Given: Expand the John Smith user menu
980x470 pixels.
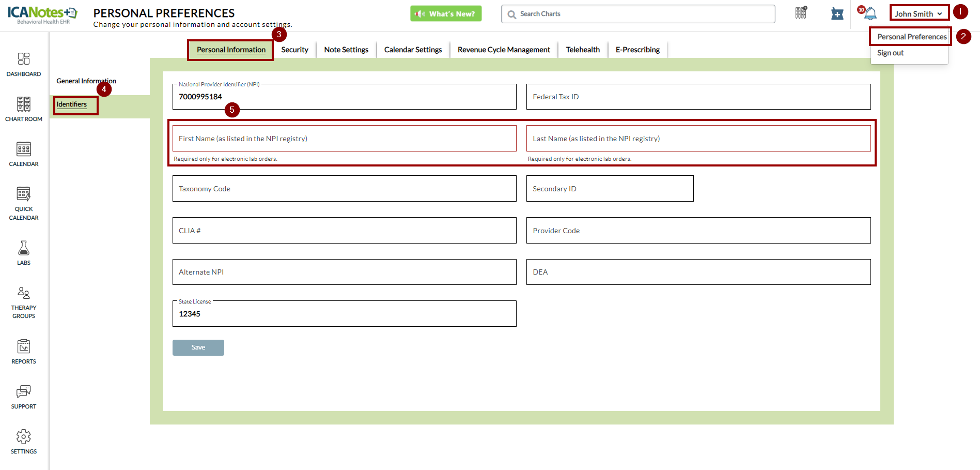Looking at the screenshot, I should (x=919, y=14).
